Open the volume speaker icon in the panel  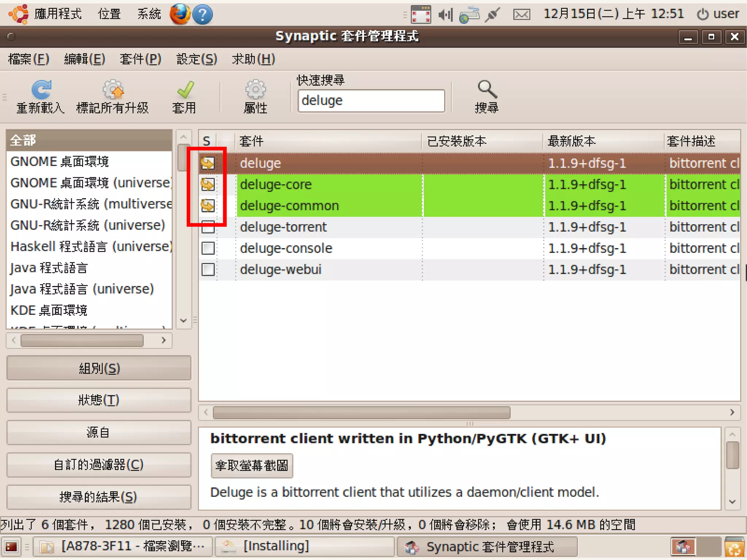(445, 15)
